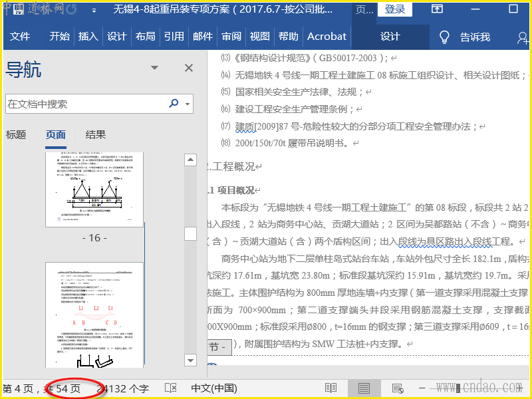Select the Print Layout view icon

(x=364, y=388)
